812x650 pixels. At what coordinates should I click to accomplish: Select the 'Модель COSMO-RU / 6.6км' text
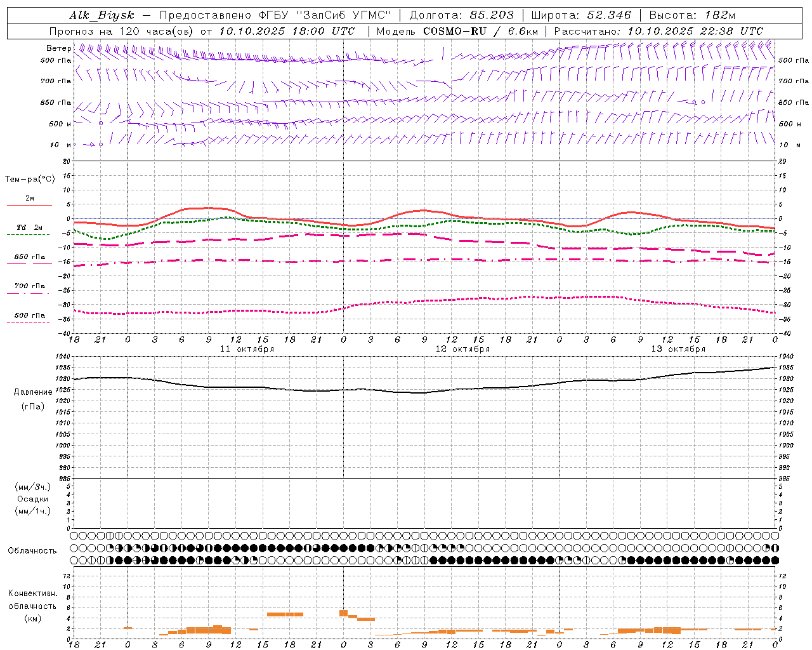pos(457,31)
